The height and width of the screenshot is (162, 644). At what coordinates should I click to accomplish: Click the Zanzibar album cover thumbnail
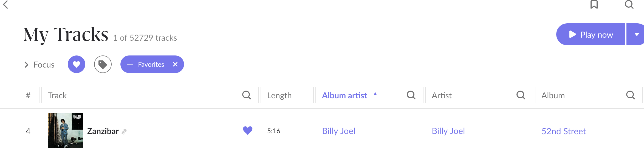[65, 131]
